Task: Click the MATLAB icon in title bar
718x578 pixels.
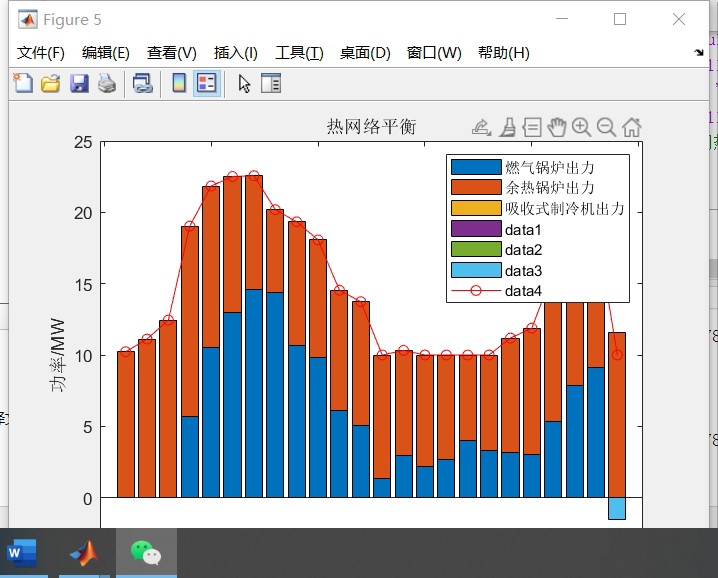Action: (x=27, y=20)
